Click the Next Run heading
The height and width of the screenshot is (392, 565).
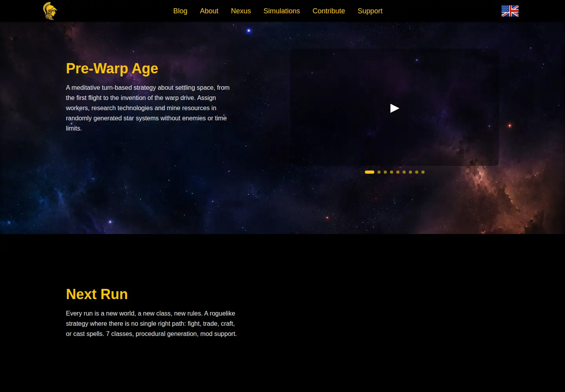tap(97, 294)
